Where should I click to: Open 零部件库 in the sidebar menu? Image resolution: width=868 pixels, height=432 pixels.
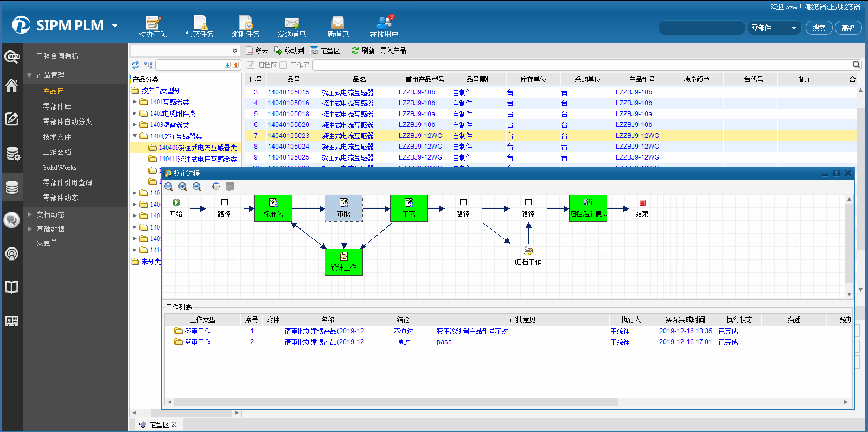point(57,106)
